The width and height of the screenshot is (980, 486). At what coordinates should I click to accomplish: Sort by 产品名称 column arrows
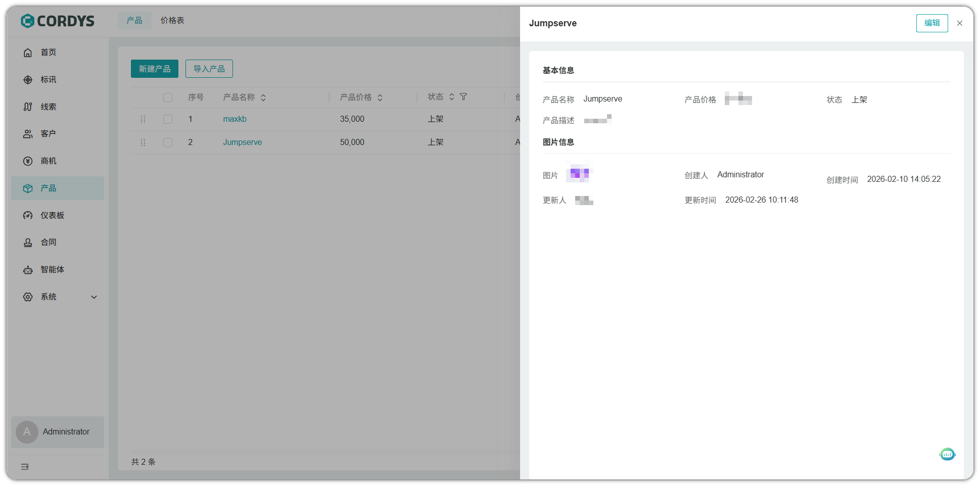(263, 98)
